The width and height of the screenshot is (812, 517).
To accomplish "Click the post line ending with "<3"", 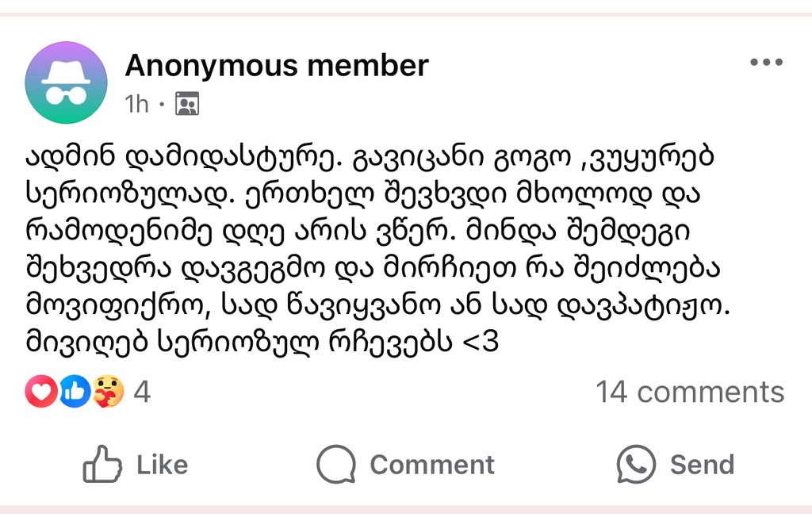I will coord(262,343).
